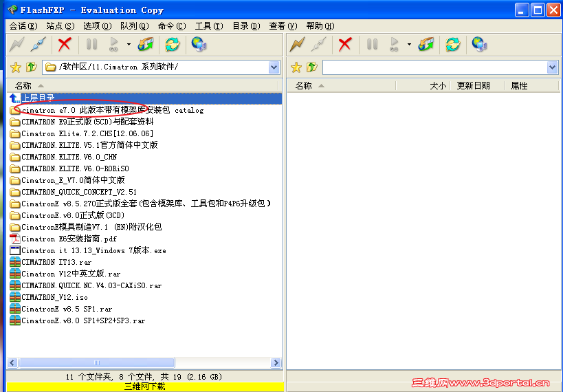563x392 pixels.
Task: Click inside the right pane path field
Action: coord(435,67)
